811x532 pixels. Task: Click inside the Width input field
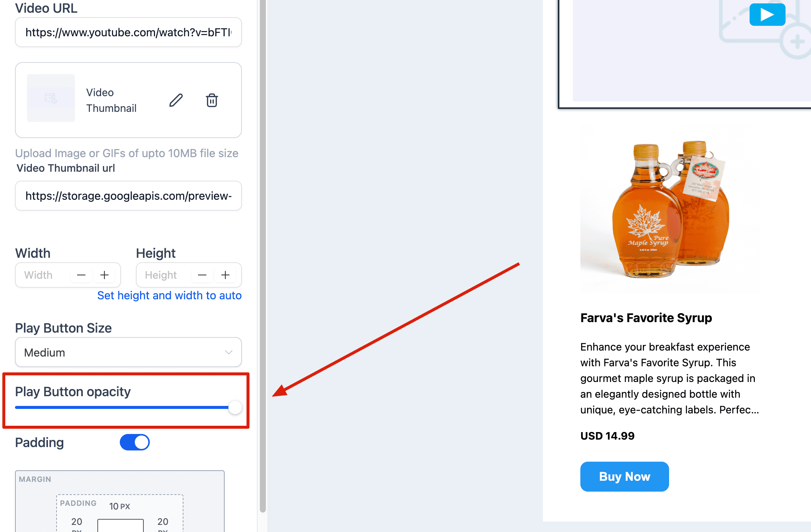43,275
